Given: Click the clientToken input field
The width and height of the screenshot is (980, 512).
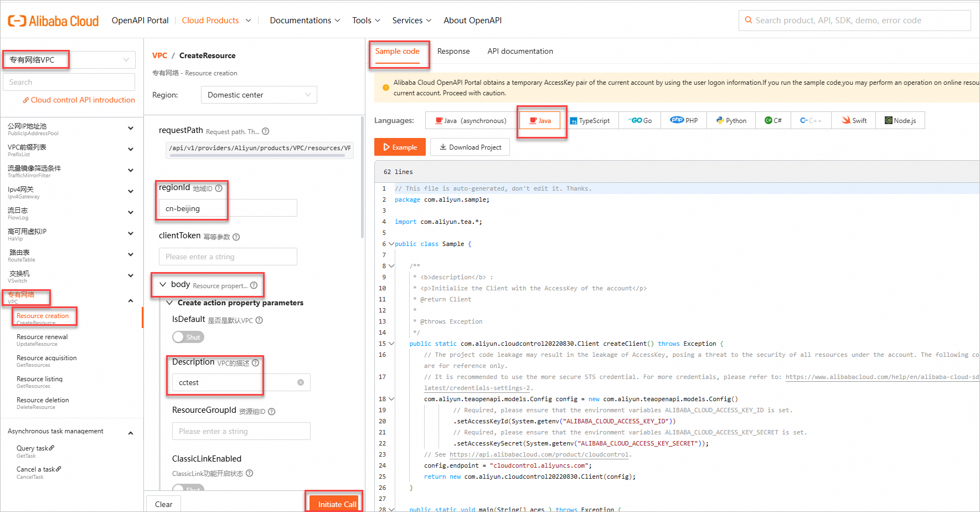Looking at the screenshot, I should pyautogui.click(x=228, y=257).
